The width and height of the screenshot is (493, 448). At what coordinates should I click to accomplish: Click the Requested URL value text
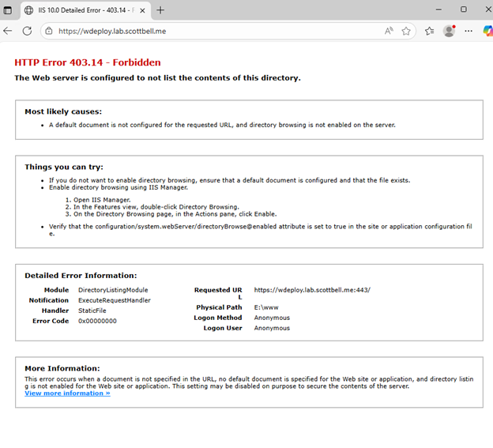click(311, 290)
